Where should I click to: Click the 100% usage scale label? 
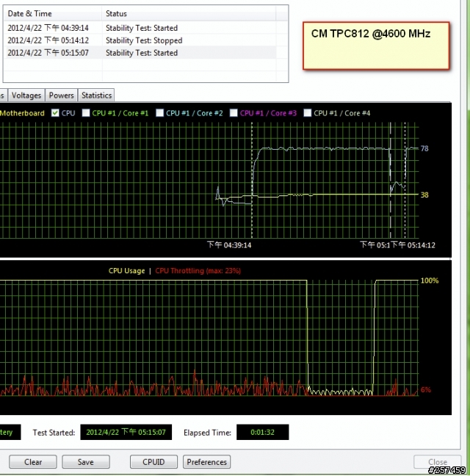[x=430, y=281]
